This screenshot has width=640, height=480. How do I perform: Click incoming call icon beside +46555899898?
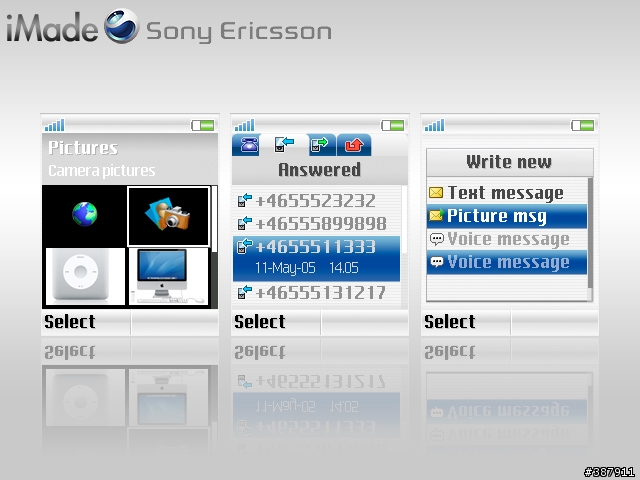[x=244, y=223]
